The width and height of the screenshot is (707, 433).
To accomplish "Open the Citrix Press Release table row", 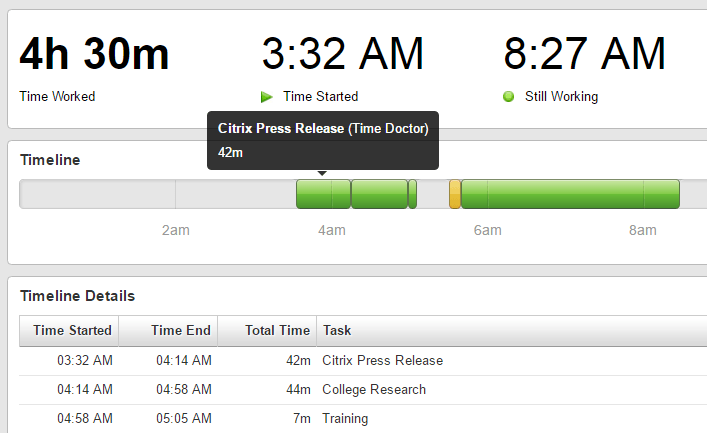I will pos(382,360).
